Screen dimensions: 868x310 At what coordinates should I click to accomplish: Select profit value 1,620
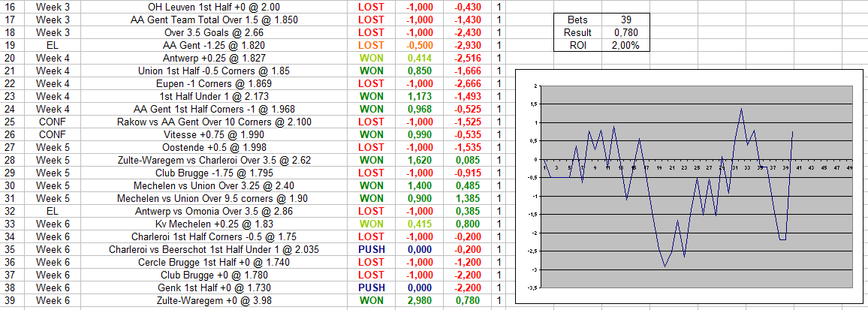pos(420,160)
